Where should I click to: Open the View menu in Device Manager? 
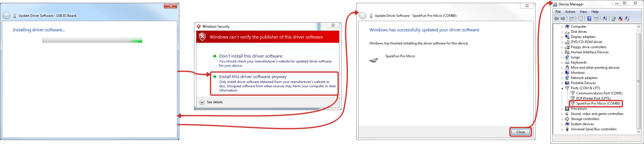[x=583, y=12]
